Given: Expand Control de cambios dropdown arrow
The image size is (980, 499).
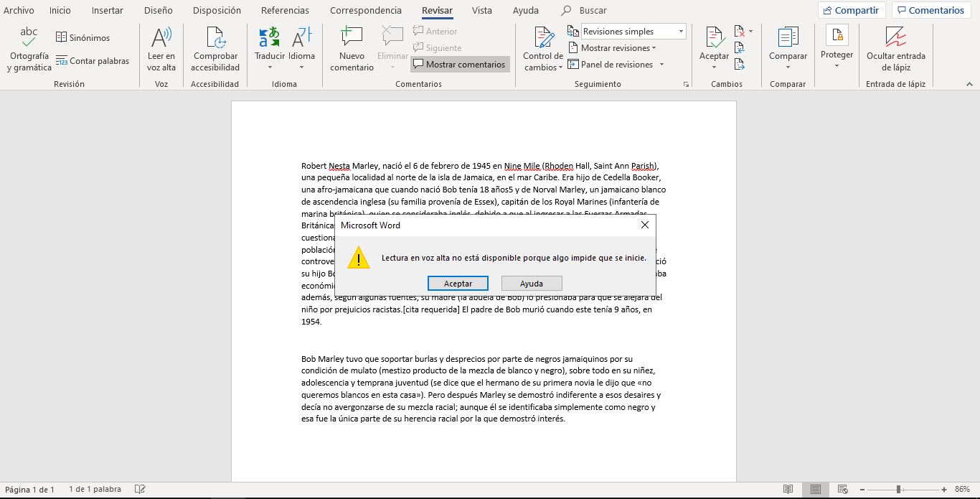Looking at the screenshot, I should click(560, 67).
